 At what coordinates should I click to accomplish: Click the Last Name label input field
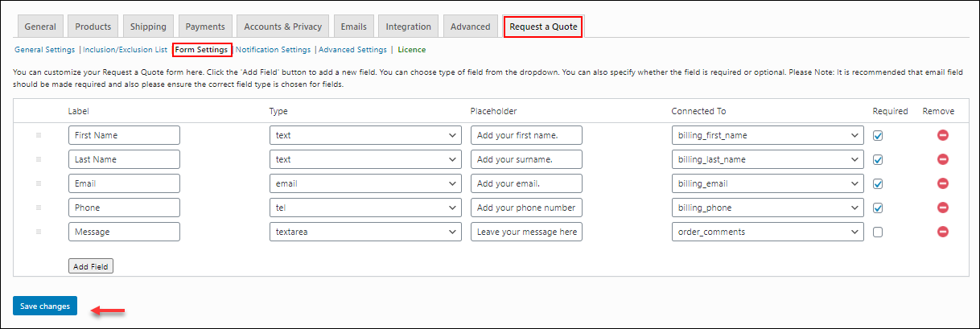coord(124,159)
